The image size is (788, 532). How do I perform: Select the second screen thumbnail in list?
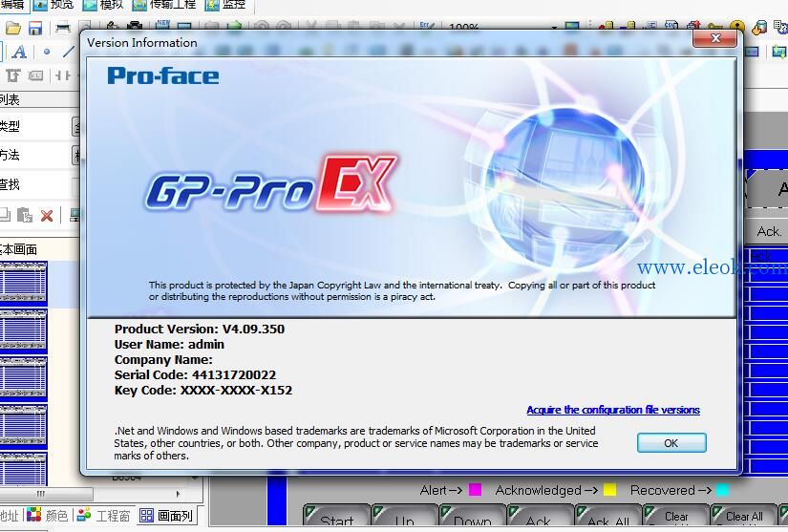(x=23, y=331)
